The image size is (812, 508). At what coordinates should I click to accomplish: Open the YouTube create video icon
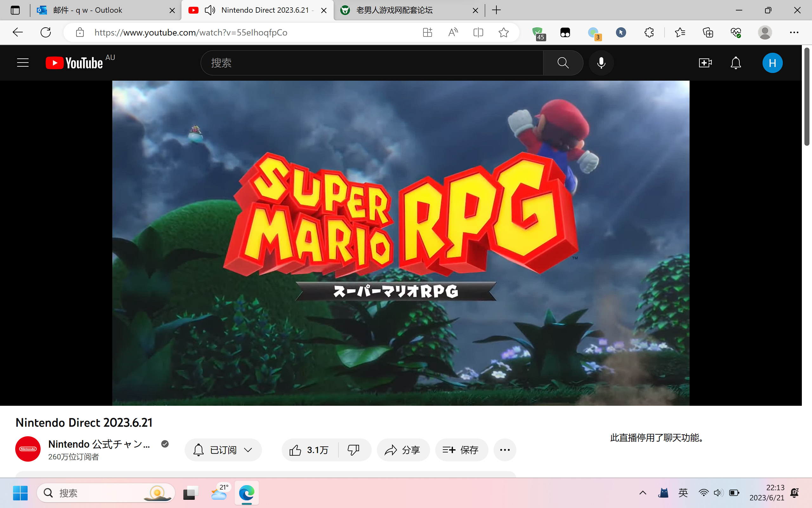[705, 63]
